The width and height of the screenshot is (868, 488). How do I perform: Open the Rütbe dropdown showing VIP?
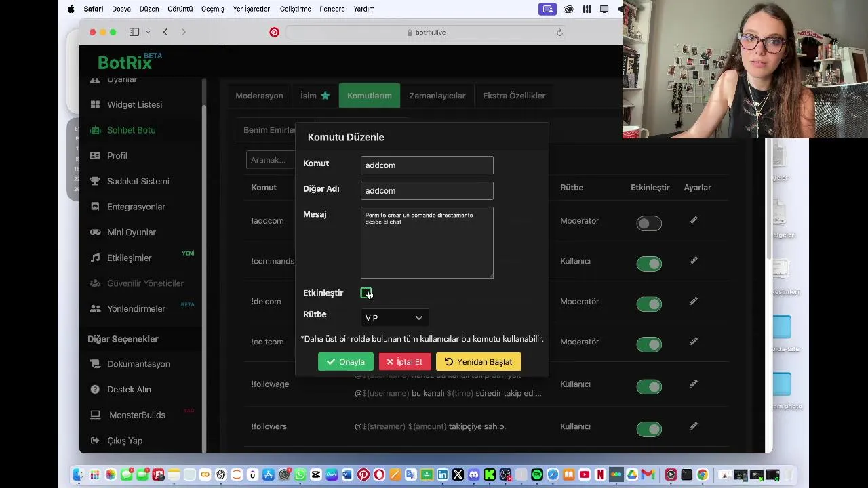tap(394, 318)
